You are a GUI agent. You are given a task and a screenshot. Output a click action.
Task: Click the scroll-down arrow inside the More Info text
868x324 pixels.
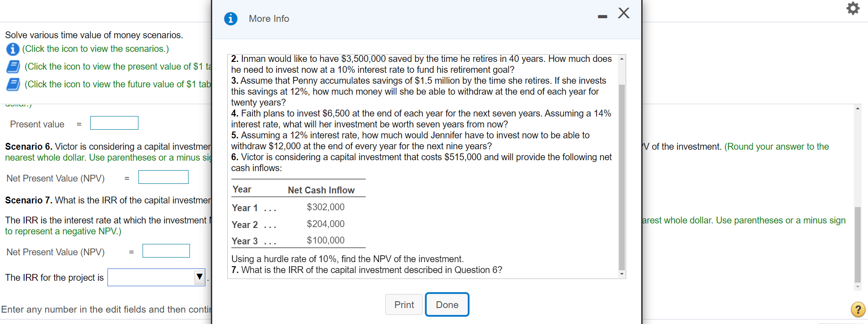(x=622, y=273)
